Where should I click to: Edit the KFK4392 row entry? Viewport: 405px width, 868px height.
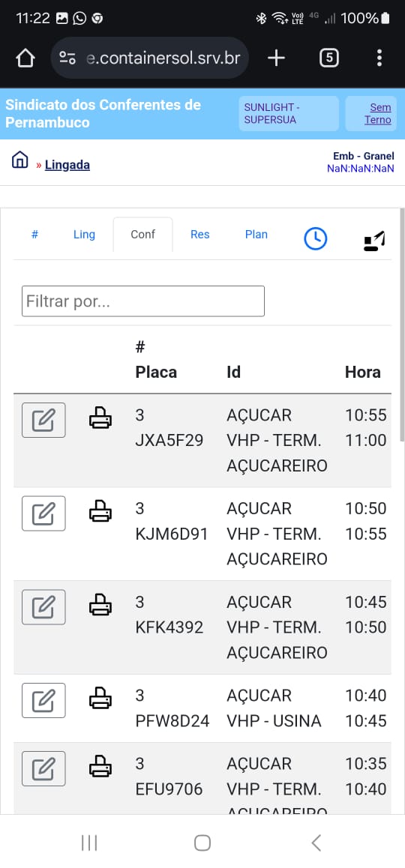coord(43,607)
